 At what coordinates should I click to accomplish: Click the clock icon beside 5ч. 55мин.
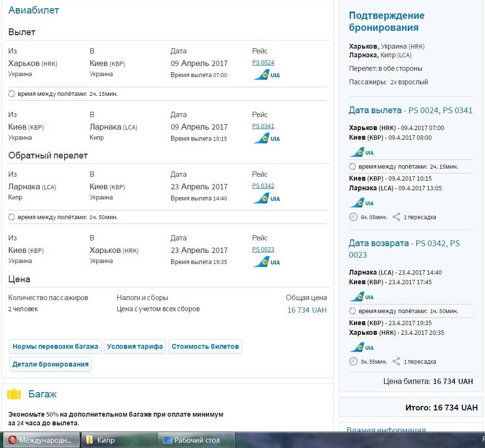point(353,361)
